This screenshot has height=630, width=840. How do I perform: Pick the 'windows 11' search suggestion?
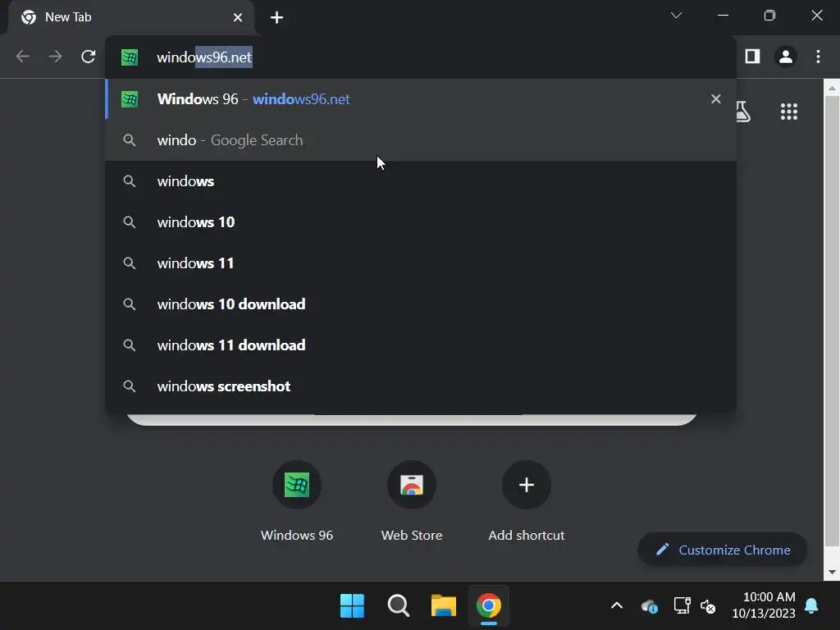[421, 263]
